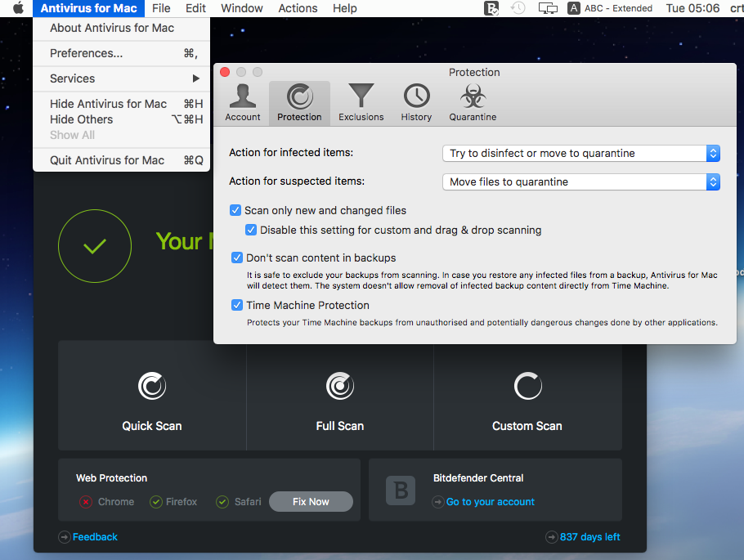This screenshot has height=560, width=744.
Task: Open Action for infected items dropdown
Action: point(581,154)
